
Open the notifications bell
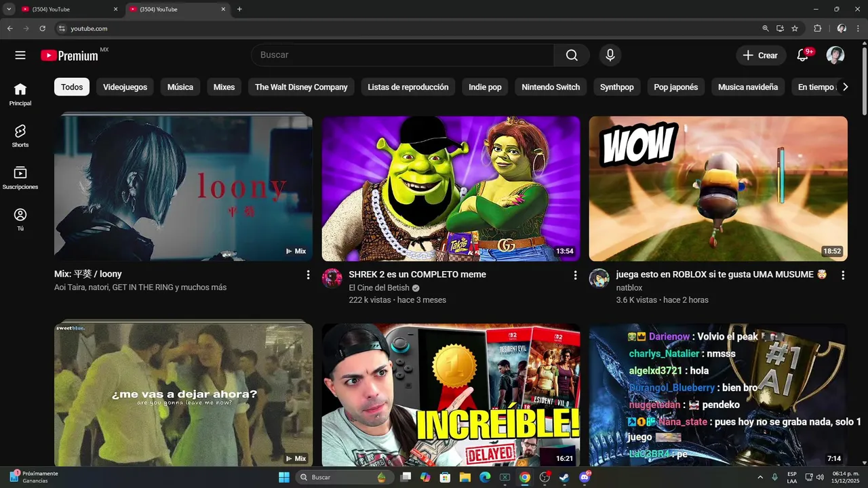click(803, 56)
